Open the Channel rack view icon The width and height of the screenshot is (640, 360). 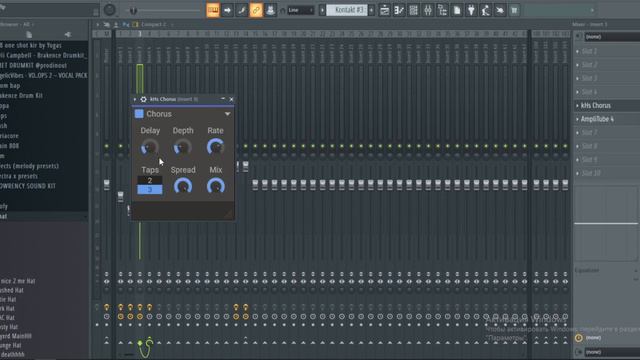tap(413, 10)
